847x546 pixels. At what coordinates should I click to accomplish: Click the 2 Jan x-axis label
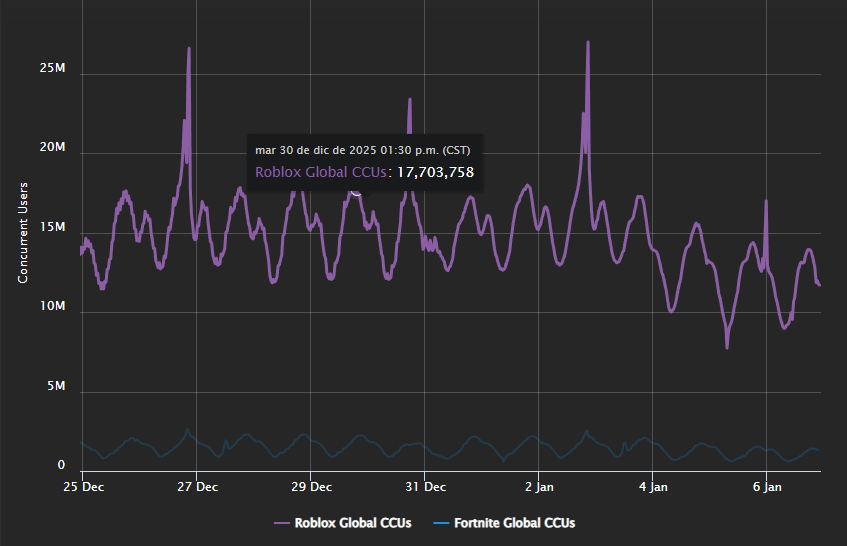539,487
